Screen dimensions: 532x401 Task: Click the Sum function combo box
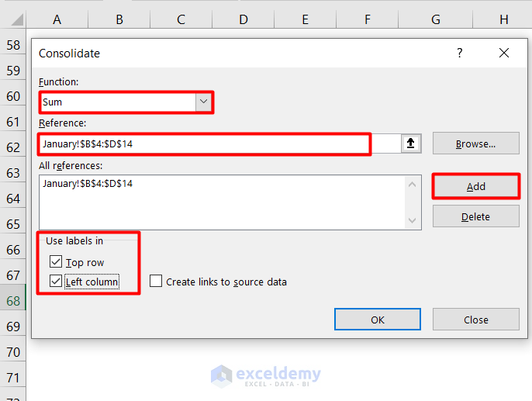(126, 102)
